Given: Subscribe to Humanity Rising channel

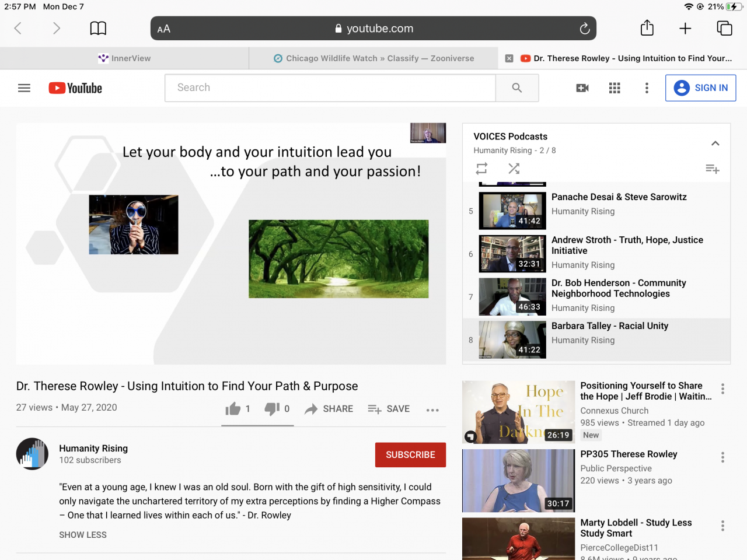Looking at the screenshot, I should coord(410,454).
